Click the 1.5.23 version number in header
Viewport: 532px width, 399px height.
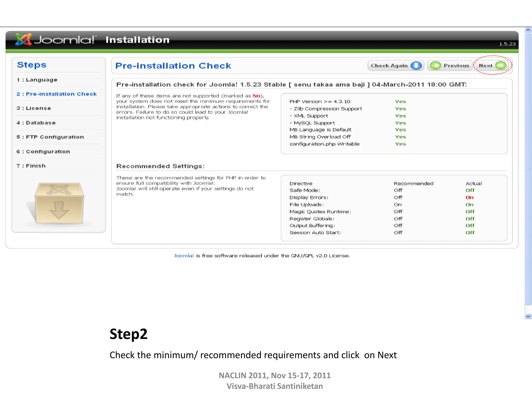(507, 44)
